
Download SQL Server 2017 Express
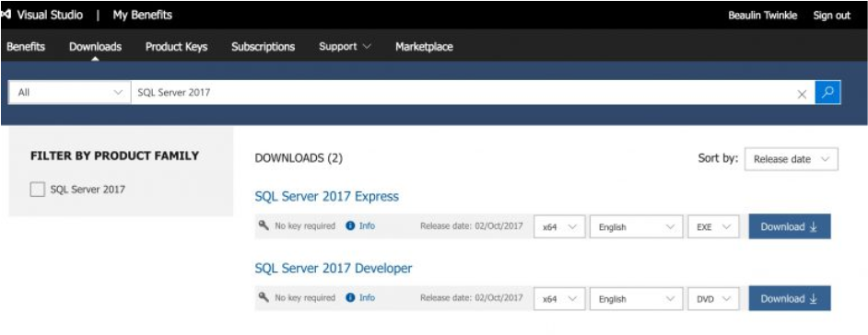(790, 226)
